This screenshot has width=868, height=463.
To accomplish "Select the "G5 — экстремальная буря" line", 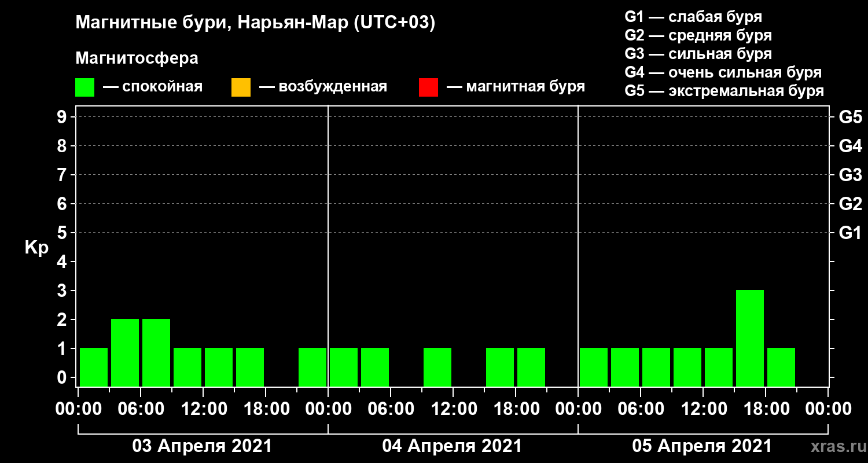I will 724,91.
